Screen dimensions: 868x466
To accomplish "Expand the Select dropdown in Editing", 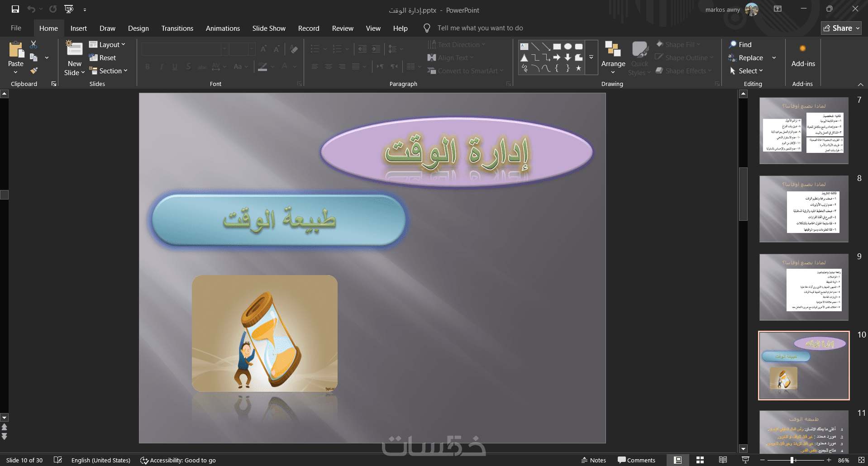I will [746, 71].
